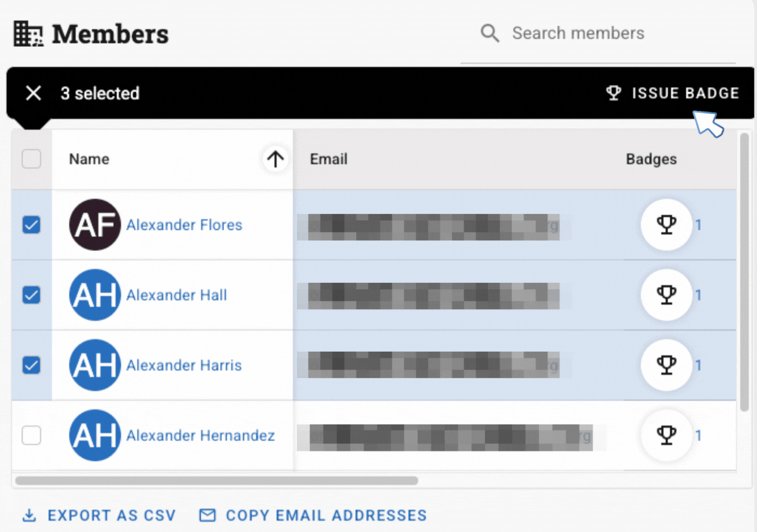Click Alexander Flores's trophy badge icon
The height and width of the screenshot is (532, 757).
tap(666, 224)
